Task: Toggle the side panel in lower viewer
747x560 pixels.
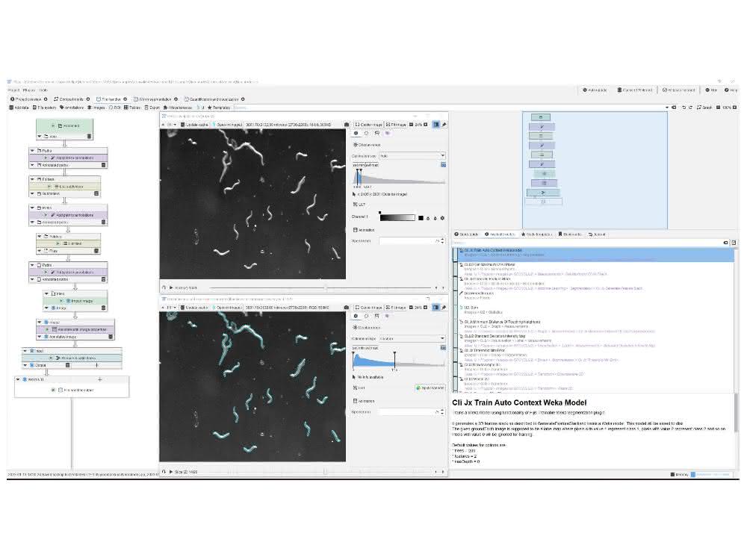Action: 436,308
